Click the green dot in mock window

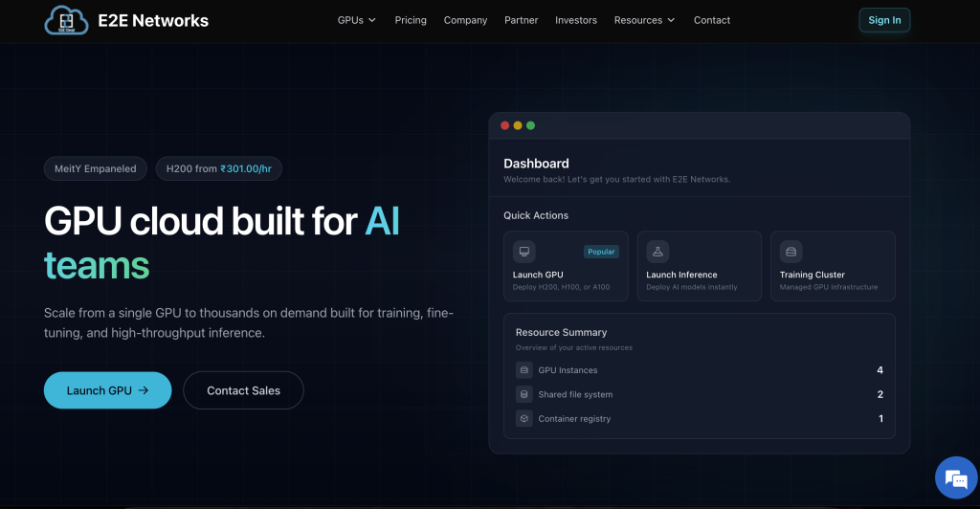coord(531,125)
